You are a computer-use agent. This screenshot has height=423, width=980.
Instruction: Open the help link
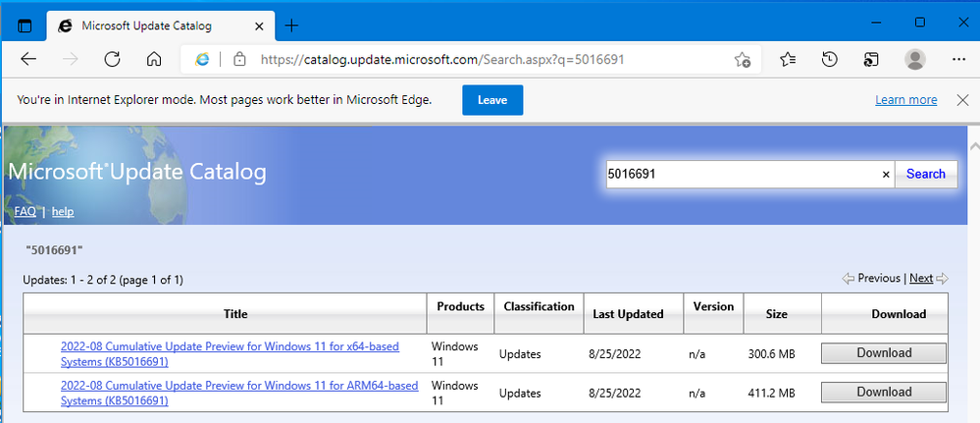pos(63,212)
